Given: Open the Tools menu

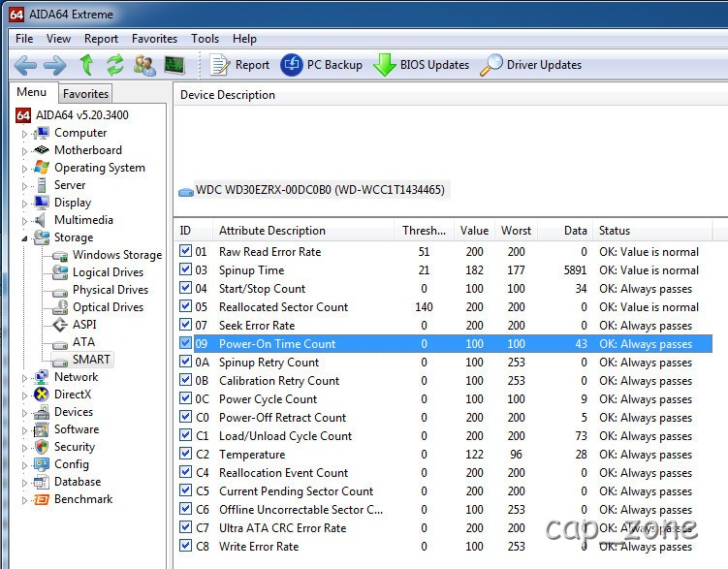Looking at the screenshot, I should click(x=205, y=39).
